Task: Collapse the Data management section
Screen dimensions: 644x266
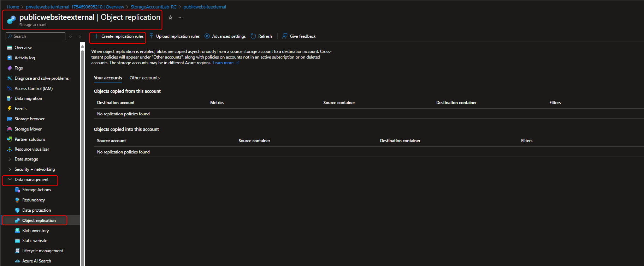Action: pos(10,180)
